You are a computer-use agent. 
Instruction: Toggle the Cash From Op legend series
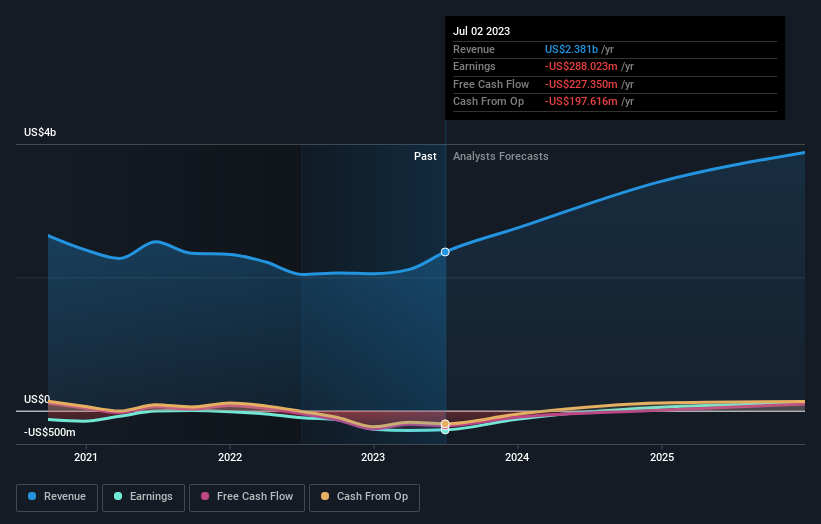coord(364,497)
